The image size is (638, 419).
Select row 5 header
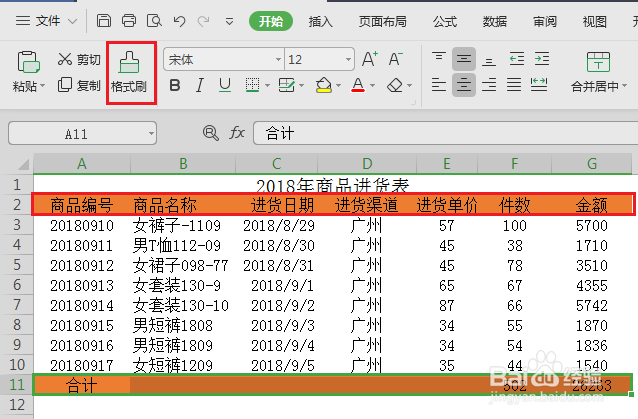[17, 265]
